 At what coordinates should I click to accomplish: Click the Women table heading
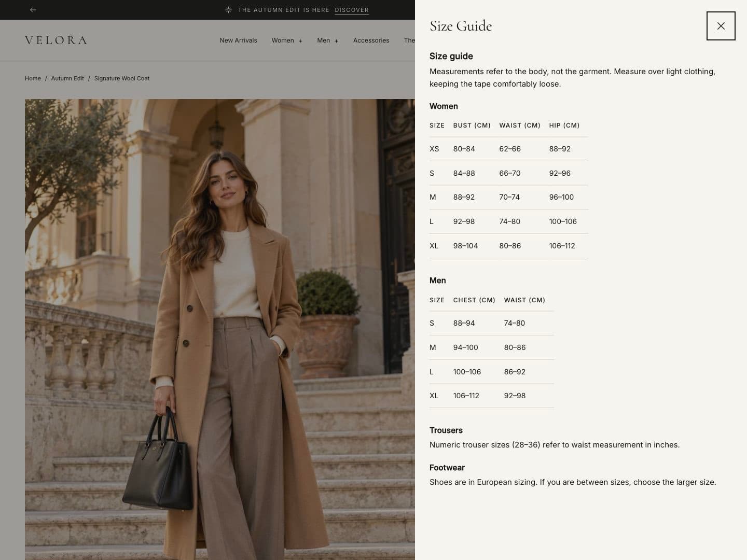coord(444,106)
